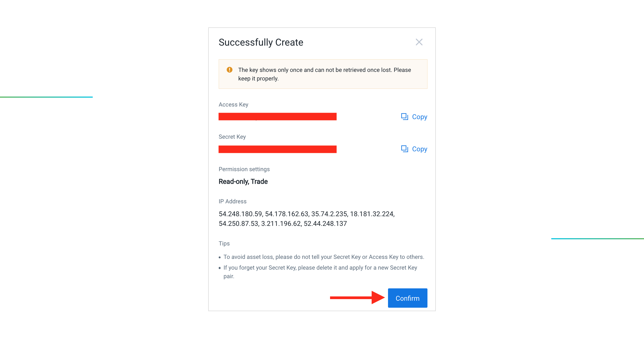The height and width of the screenshot is (338, 644).
Task: Close the Successfully Create dialog
Action: coord(419,42)
